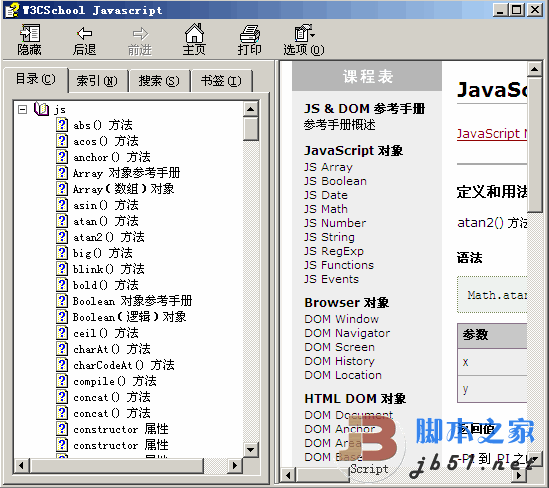The height and width of the screenshot is (488, 549).
Task: Collapse the js tree root node
Action: (22, 110)
